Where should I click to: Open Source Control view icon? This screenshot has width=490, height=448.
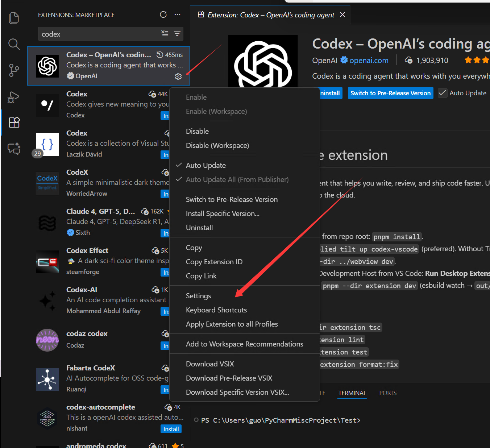pyautogui.click(x=14, y=70)
